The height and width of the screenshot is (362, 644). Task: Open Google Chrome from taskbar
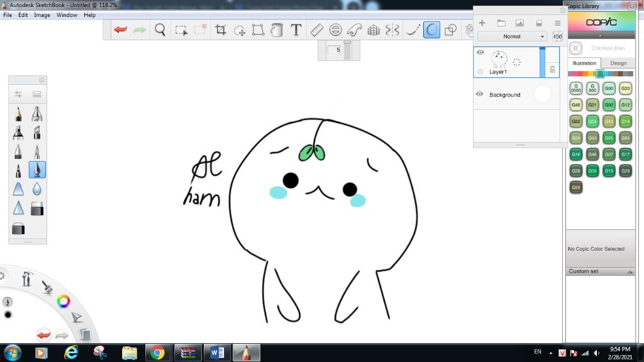(x=157, y=353)
